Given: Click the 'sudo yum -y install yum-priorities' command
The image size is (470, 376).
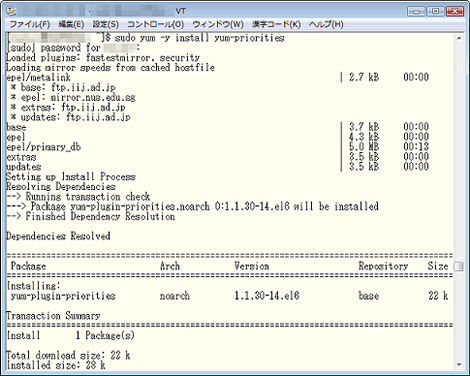Looking at the screenshot, I should pos(199,38).
